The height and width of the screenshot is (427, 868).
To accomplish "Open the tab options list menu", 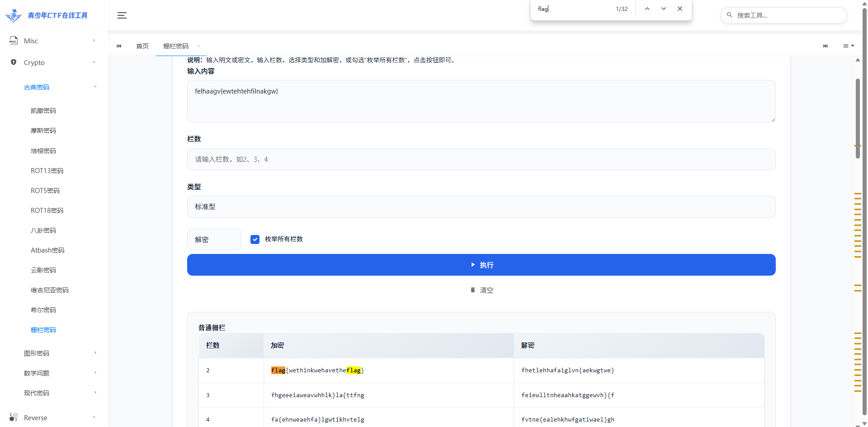I will (848, 46).
